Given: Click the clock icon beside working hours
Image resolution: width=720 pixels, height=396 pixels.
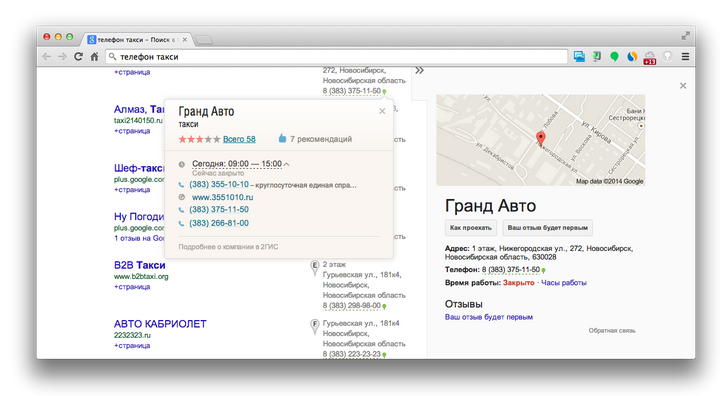Looking at the screenshot, I should click(182, 164).
